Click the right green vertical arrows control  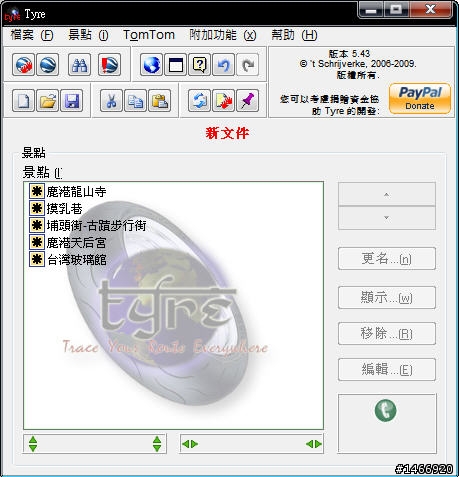pyautogui.click(x=157, y=444)
